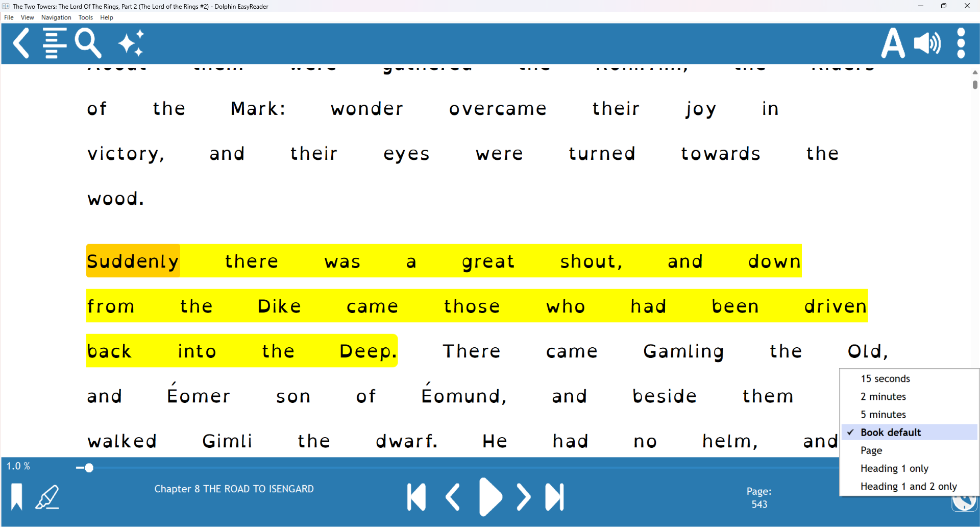This screenshot has width=980, height=527.
Task: Start playback with the play button
Action: coord(491,497)
